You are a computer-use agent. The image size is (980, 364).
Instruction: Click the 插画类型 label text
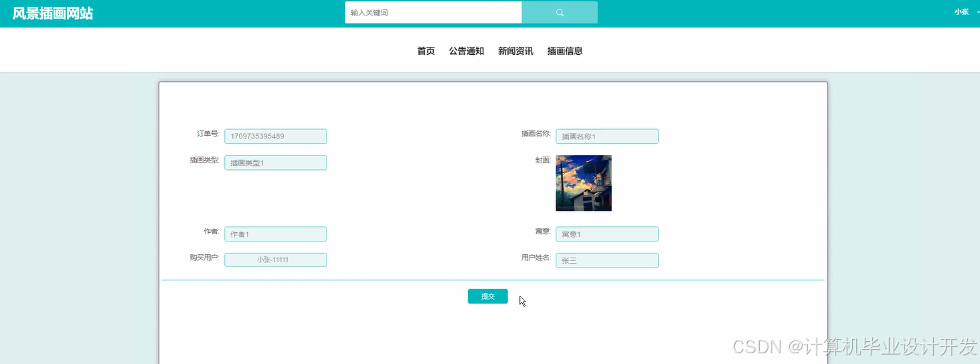pos(204,160)
